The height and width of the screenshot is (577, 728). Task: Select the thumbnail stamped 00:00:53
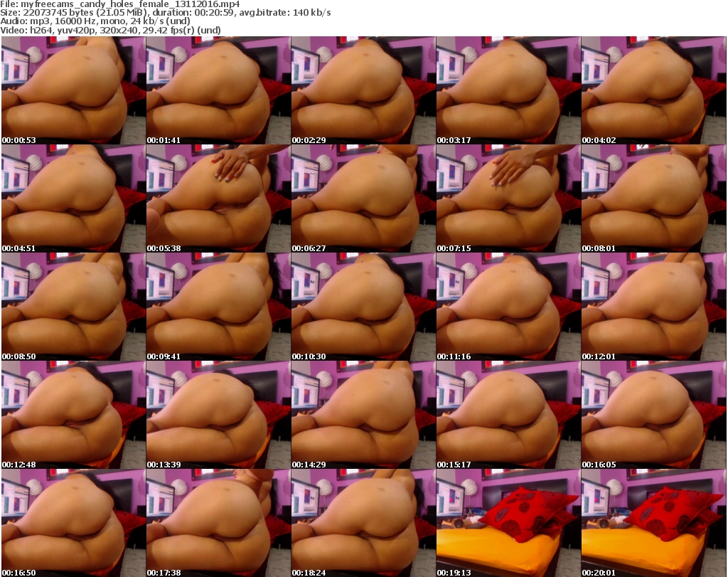click(73, 90)
